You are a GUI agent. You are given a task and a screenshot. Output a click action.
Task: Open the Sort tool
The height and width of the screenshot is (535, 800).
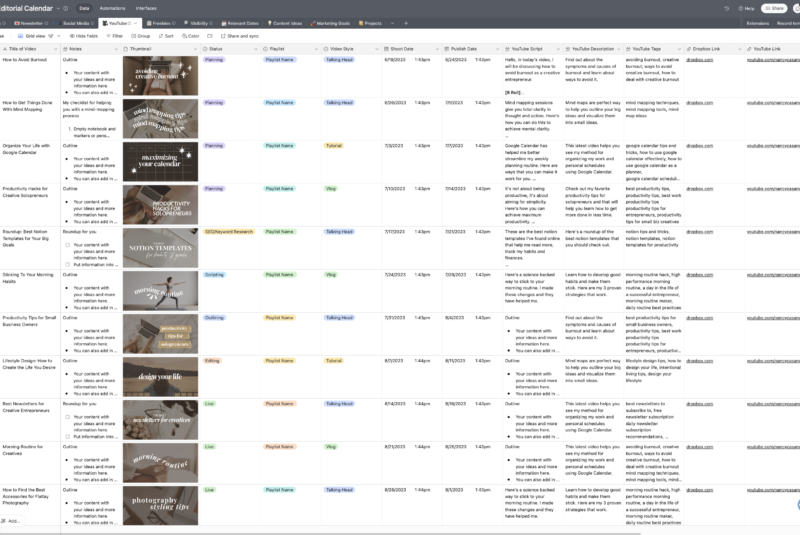[x=166, y=36]
